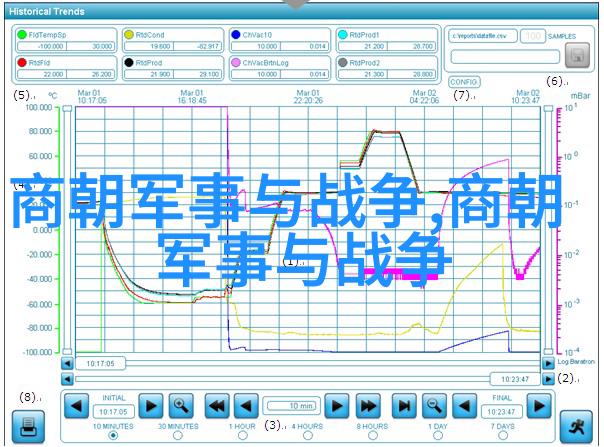Increase FINAL time with right arrow

click(x=539, y=406)
